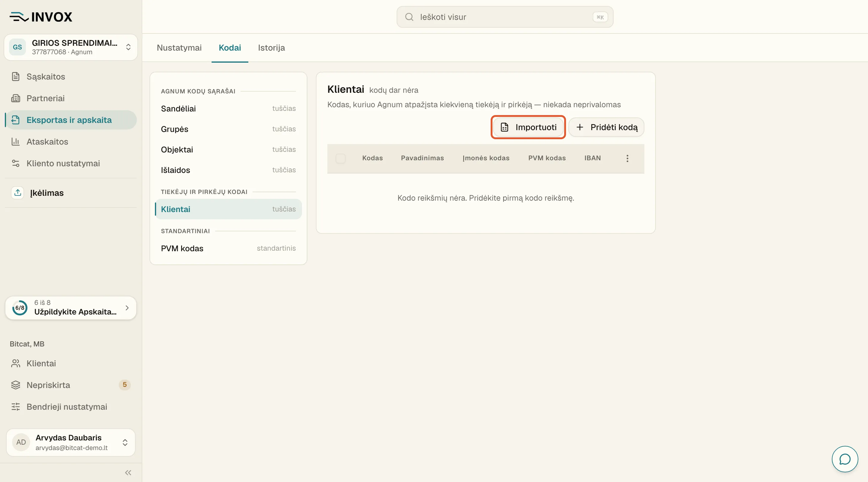The image size is (868, 482).
Task: Click the PVM kodas column header
Action: point(547,158)
